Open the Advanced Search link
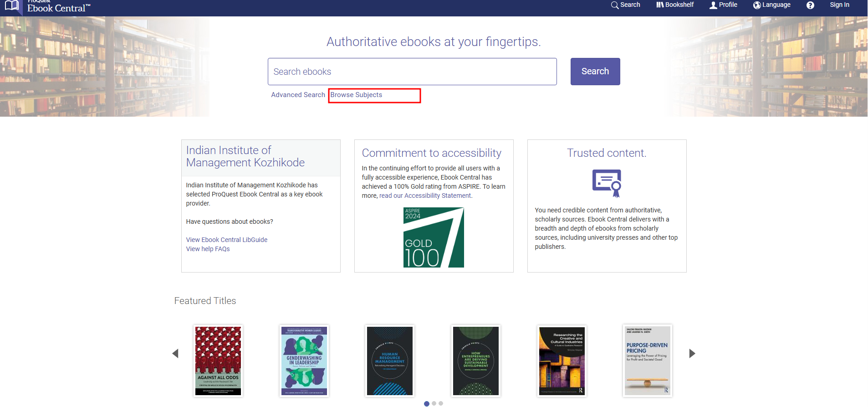This screenshot has height=407, width=868. click(x=298, y=95)
